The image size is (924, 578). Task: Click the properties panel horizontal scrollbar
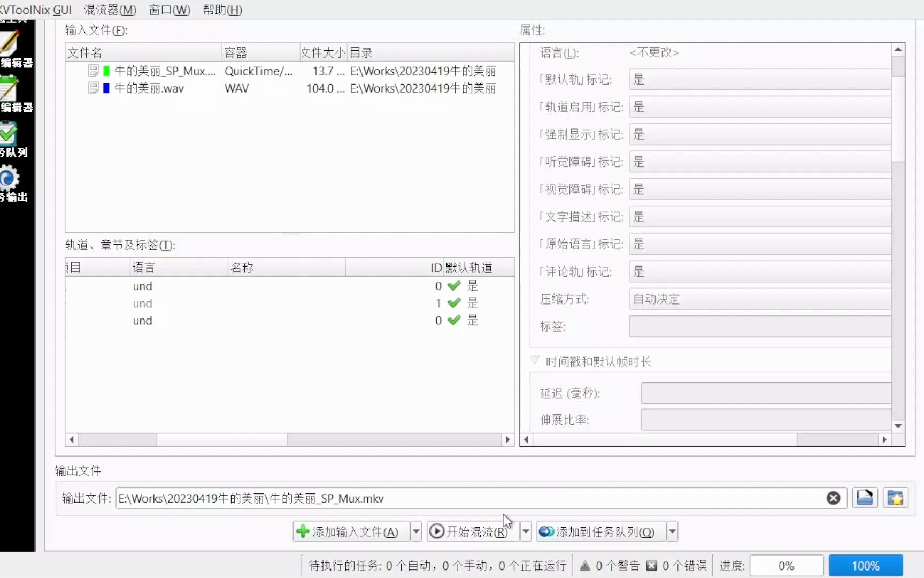pyautogui.click(x=705, y=439)
